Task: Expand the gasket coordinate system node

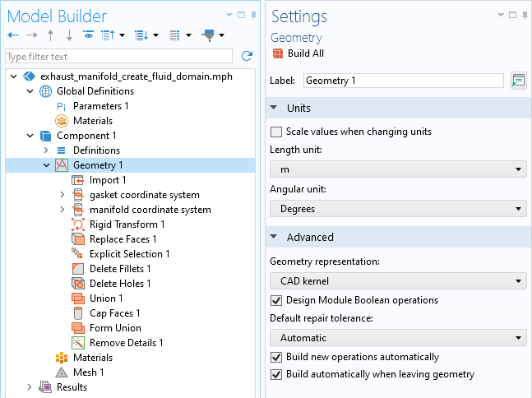Action: pos(62,195)
